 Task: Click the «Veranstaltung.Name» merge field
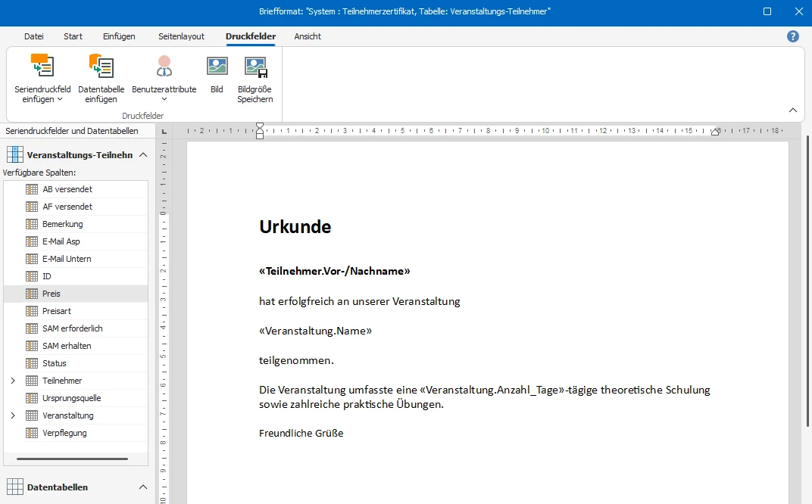coord(315,331)
